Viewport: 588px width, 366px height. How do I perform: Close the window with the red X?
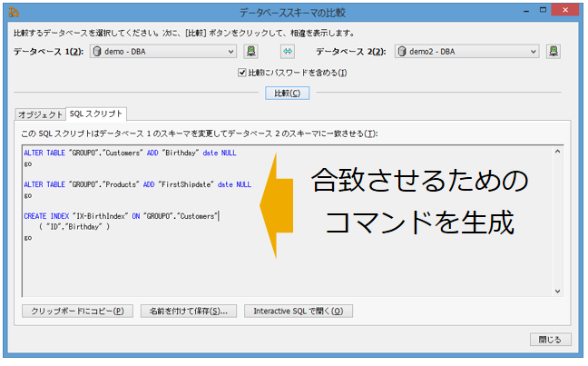click(x=565, y=10)
